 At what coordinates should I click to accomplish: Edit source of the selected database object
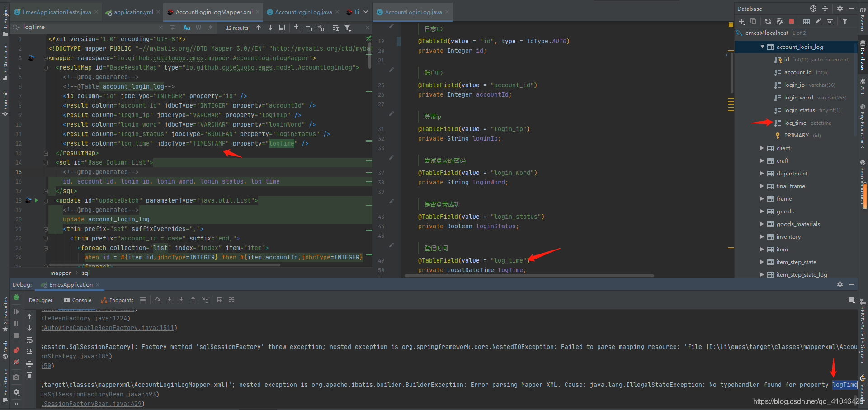coord(818,21)
